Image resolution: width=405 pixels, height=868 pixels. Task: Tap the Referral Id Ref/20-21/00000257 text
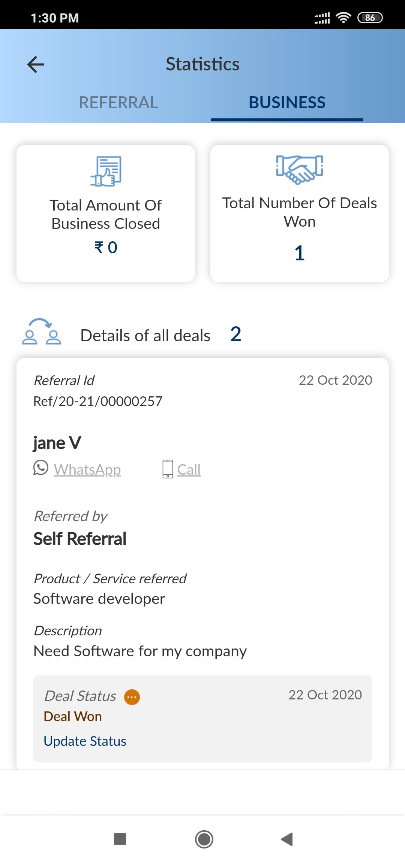pyautogui.click(x=97, y=401)
